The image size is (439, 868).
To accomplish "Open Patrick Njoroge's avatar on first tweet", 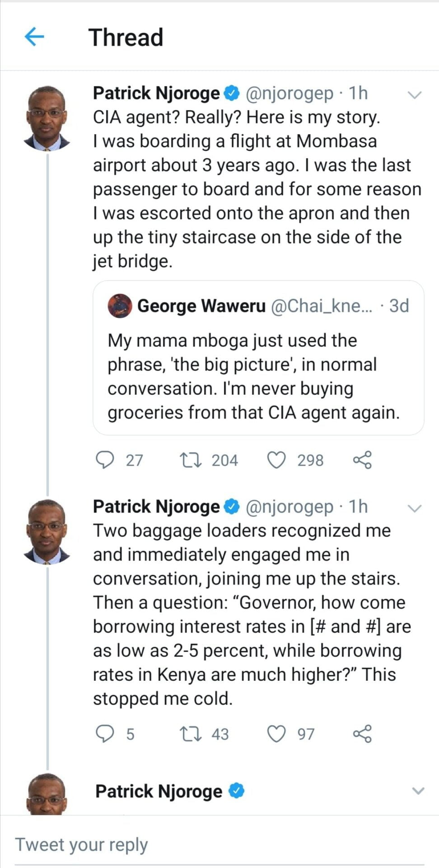I will pos(47,118).
